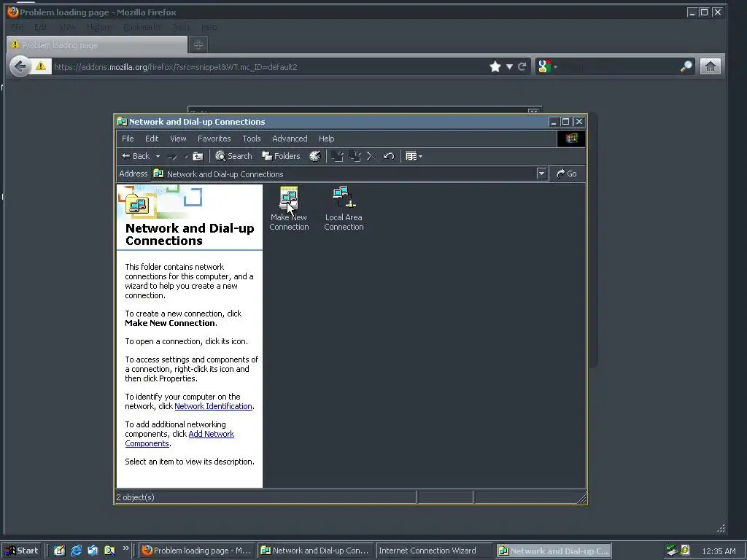The image size is (747, 560).
Task: Click the Move To toolbar icon
Action: [x=337, y=156]
